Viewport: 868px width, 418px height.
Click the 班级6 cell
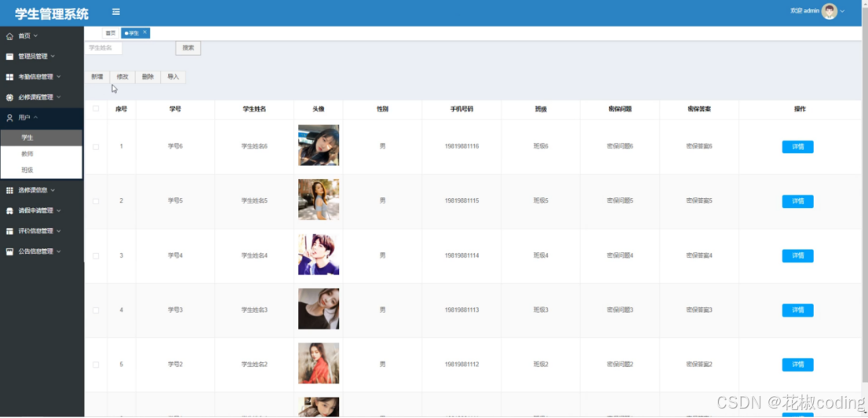click(x=541, y=146)
